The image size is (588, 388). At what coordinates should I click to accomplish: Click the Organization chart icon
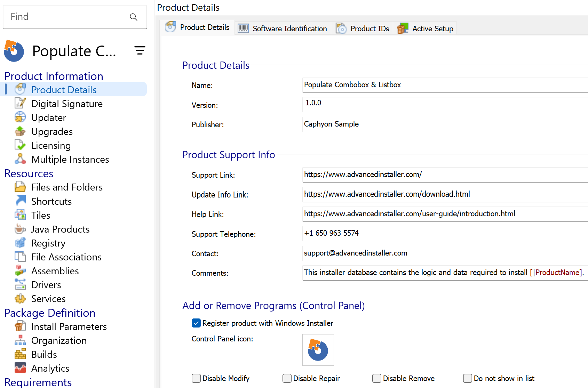pyautogui.click(x=20, y=340)
